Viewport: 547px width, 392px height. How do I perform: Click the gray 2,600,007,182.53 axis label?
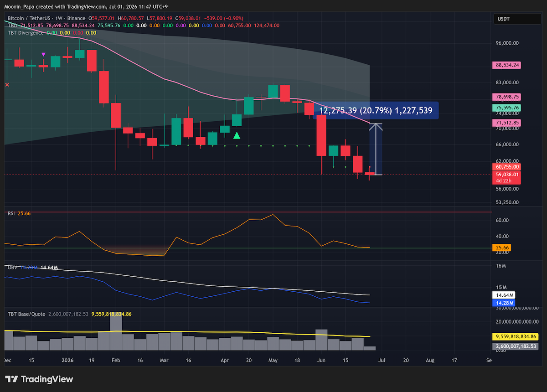click(x=516, y=346)
